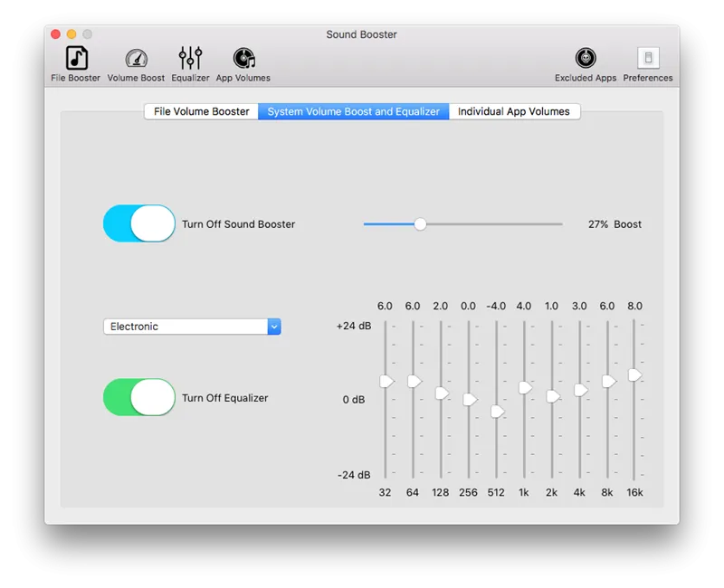The width and height of the screenshot is (724, 588).
Task: Turn off the green Equalizer switch
Action: pos(139,397)
